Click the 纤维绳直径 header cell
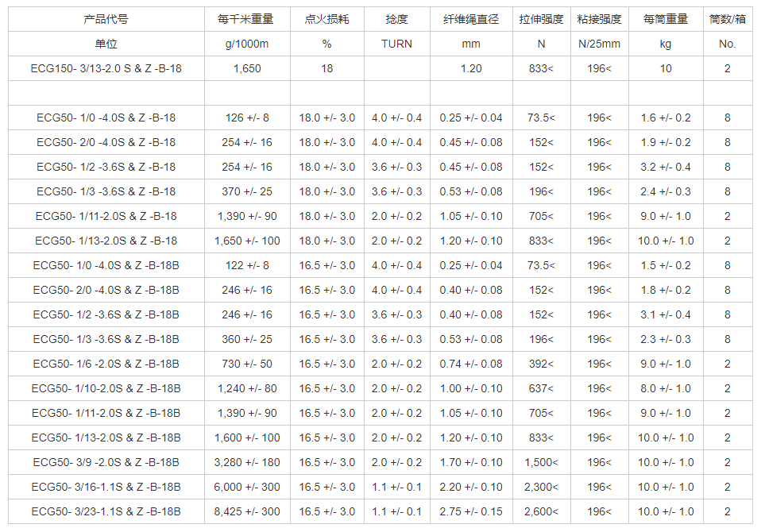This screenshot has height=532, width=765. pos(471,20)
